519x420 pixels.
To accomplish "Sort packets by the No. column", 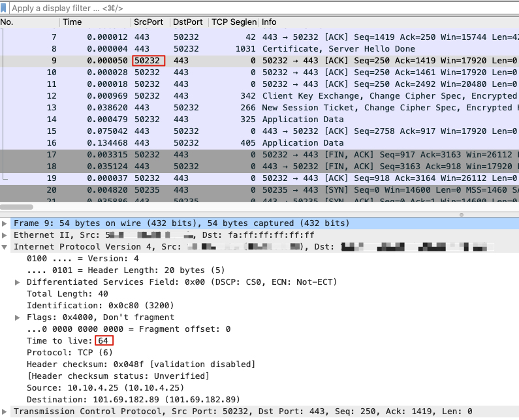I will pos(30,22).
